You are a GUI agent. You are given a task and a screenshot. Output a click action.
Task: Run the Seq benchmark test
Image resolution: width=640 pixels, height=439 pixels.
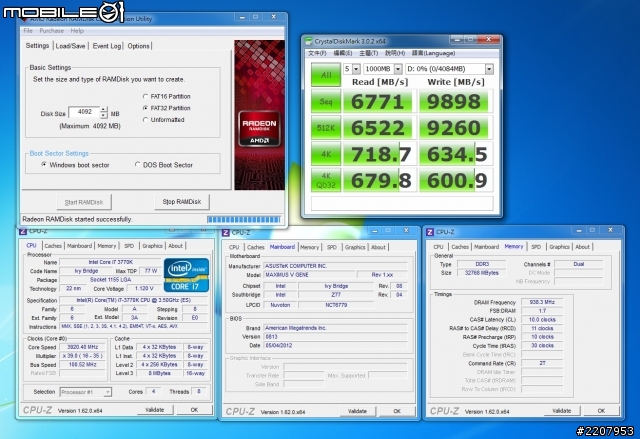point(326,101)
